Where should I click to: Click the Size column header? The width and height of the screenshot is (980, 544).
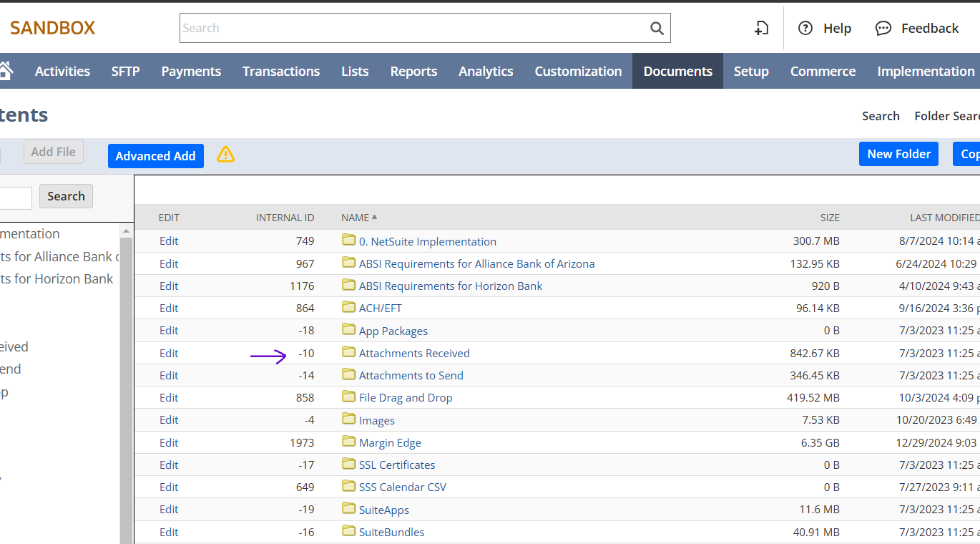pos(830,218)
